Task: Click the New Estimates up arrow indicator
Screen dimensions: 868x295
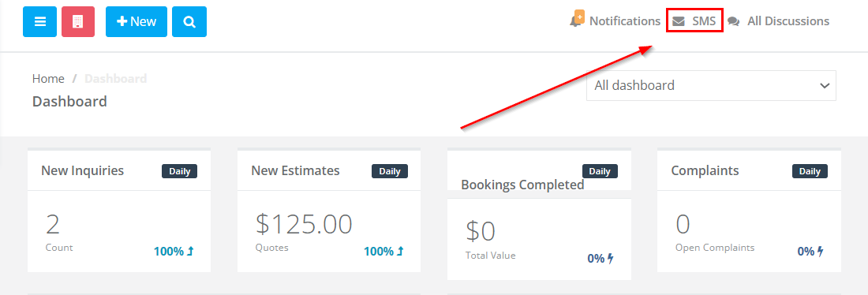Action: pos(400,252)
